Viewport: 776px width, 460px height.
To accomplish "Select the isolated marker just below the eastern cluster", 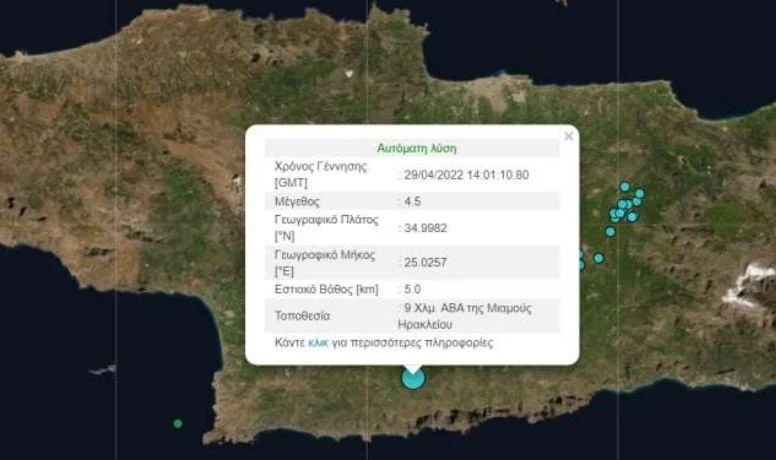I will click(610, 231).
